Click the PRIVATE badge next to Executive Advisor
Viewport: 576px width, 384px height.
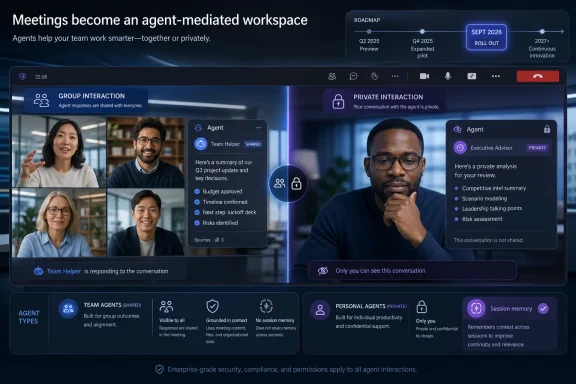537,148
